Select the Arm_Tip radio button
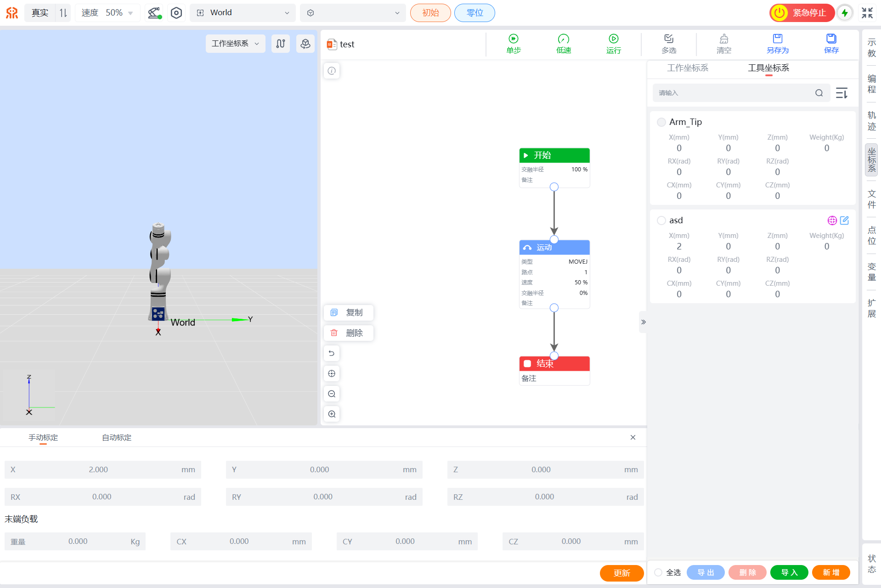Screen dimensions: 881x588 661,122
